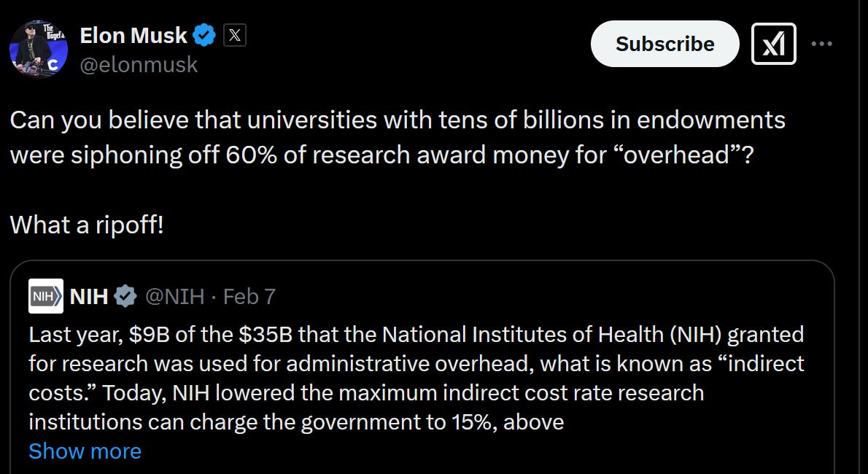The height and width of the screenshot is (474, 868).
Task: Click NIH's gray verified checkmark
Action: (x=125, y=296)
